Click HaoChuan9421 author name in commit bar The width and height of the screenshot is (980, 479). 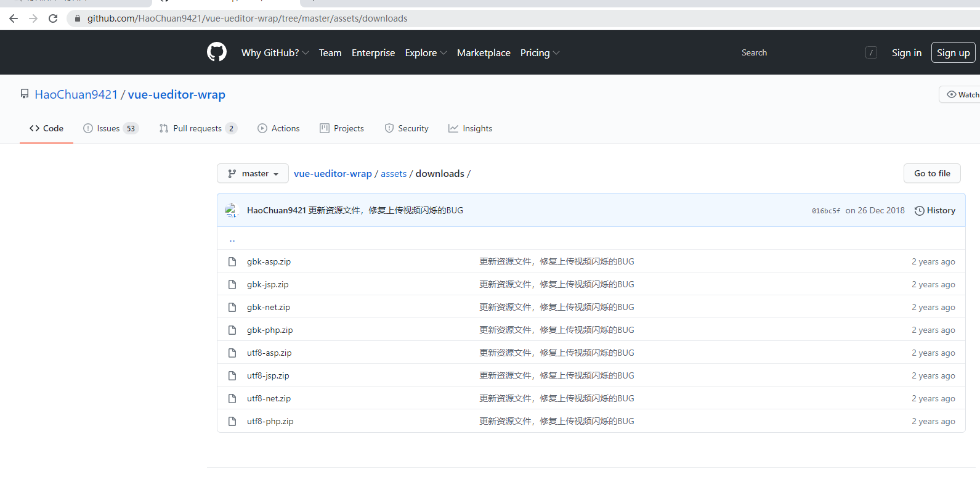tap(276, 210)
